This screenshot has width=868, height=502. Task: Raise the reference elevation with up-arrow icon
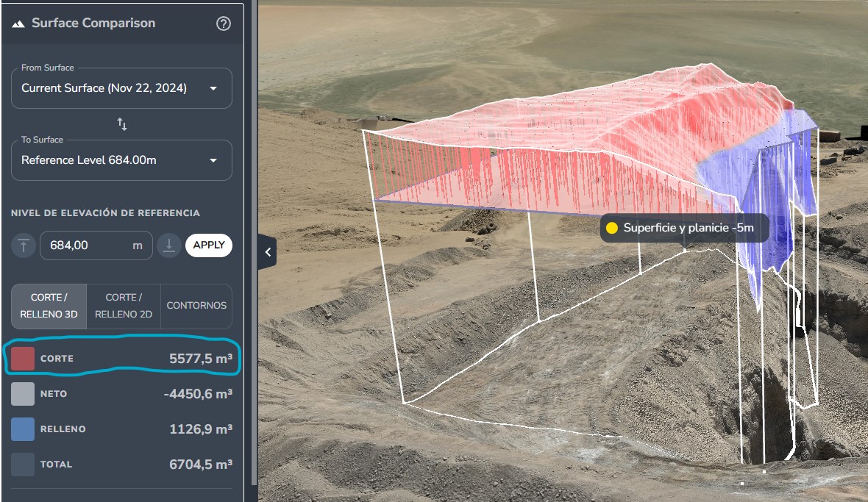tap(23, 245)
